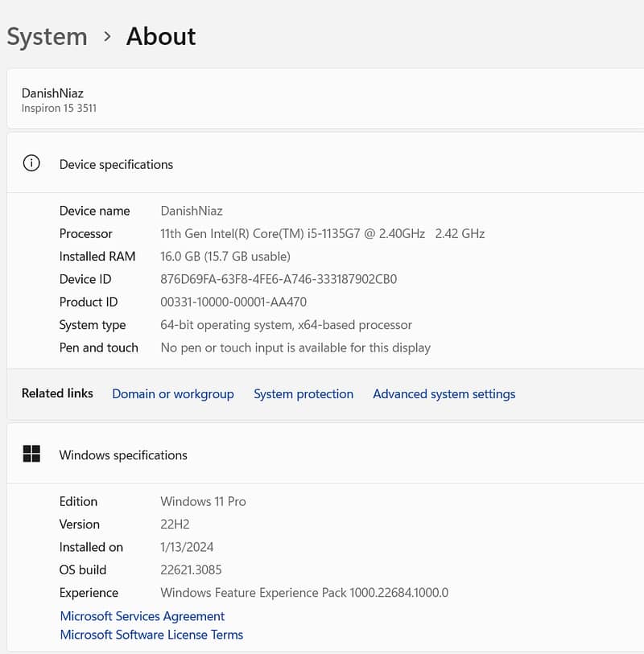The height and width of the screenshot is (654, 644).
Task: Click the 16.0 GB installed RAM value
Action: [225, 256]
